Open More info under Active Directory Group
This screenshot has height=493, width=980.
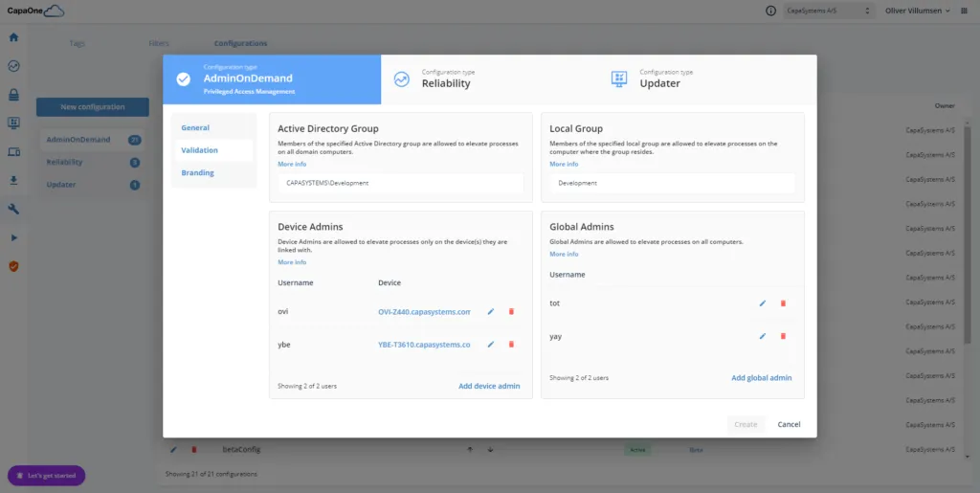click(x=292, y=165)
